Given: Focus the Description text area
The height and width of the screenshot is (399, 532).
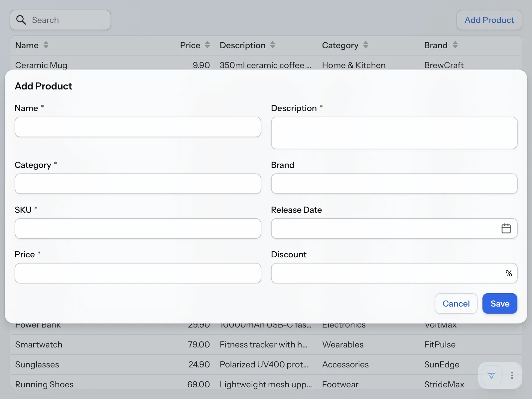Looking at the screenshot, I should 394,133.
